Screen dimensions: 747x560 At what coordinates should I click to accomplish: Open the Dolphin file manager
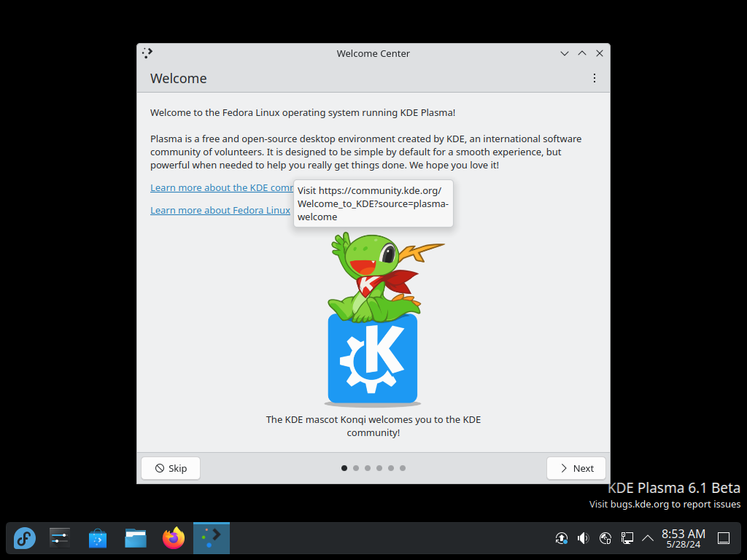pyautogui.click(x=136, y=538)
